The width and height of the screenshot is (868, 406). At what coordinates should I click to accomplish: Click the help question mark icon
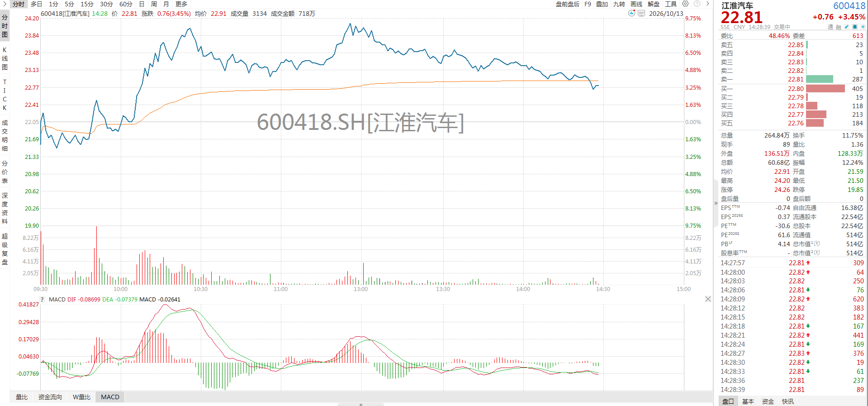point(697,4)
